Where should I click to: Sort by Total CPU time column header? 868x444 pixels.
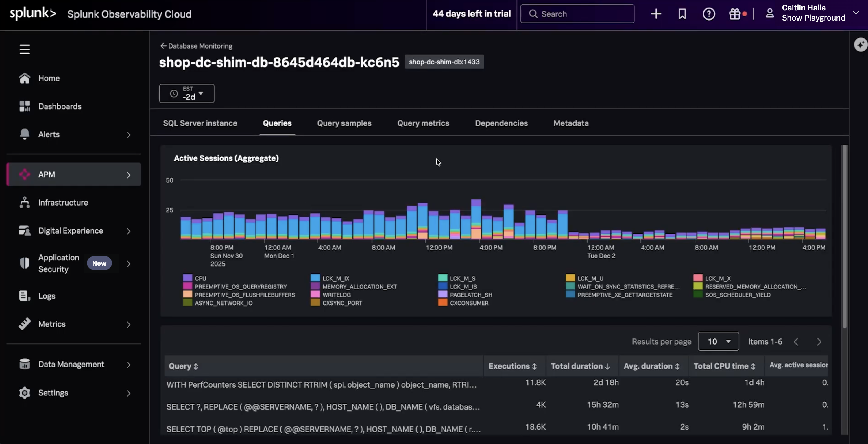[725, 366]
